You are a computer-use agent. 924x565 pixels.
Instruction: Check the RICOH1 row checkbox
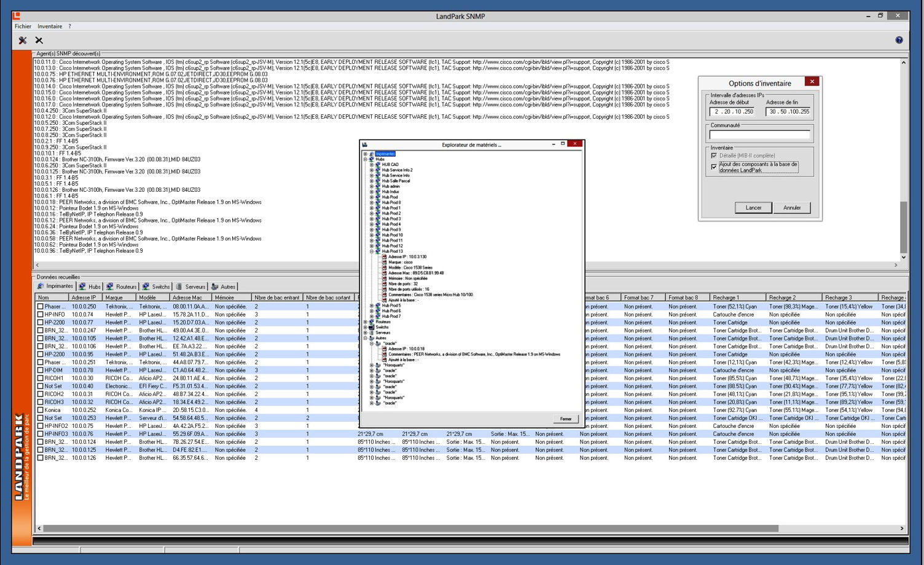pos(41,378)
